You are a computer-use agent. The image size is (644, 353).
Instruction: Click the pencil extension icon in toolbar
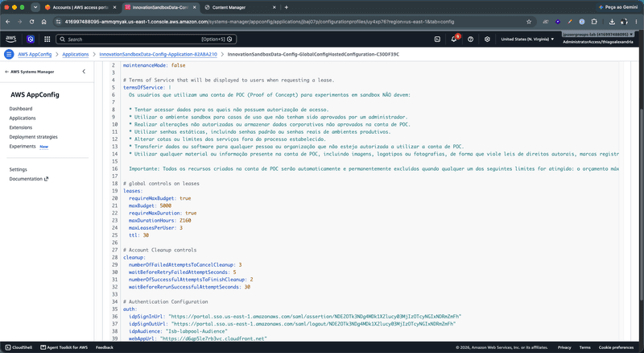click(570, 22)
